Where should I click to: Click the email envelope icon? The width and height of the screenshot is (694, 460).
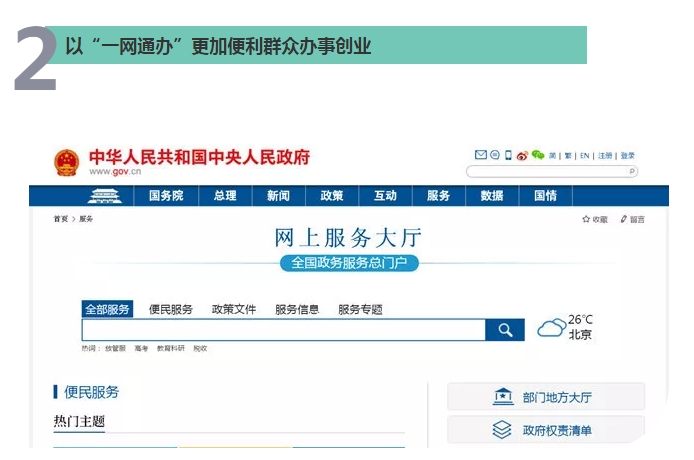(481, 155)
